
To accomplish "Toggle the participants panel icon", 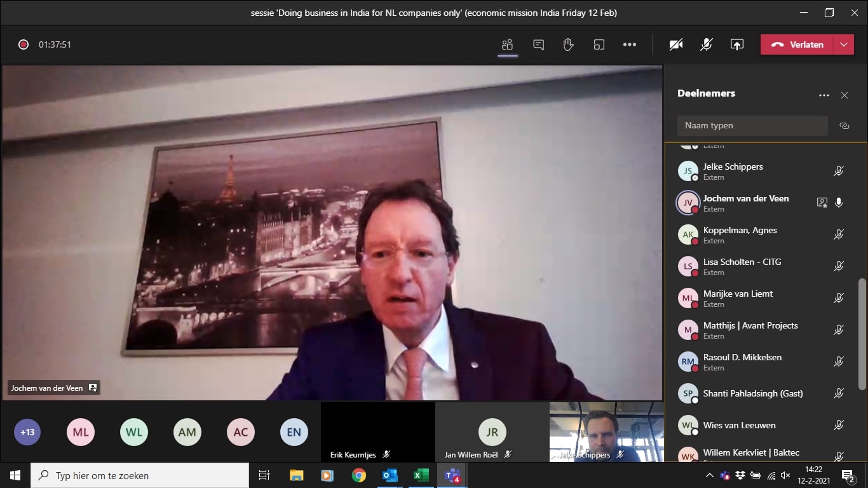I will point(507,44).
